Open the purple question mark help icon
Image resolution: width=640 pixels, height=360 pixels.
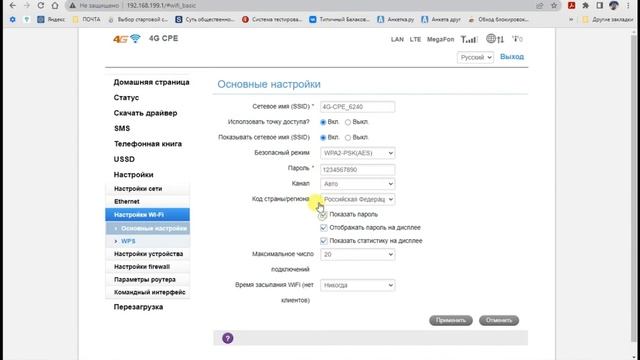coord(228,338)
